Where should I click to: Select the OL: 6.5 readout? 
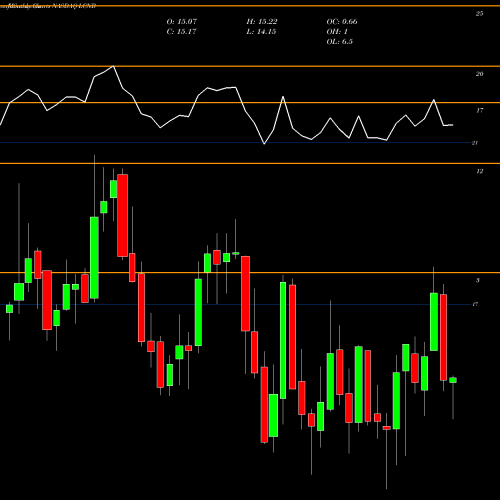pos(339,42)
